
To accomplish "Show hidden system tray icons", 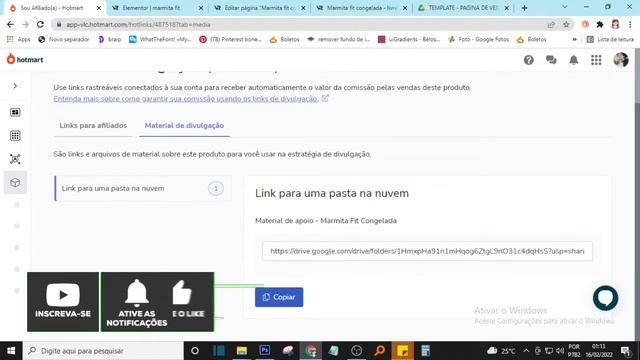I will pos(526,351).
